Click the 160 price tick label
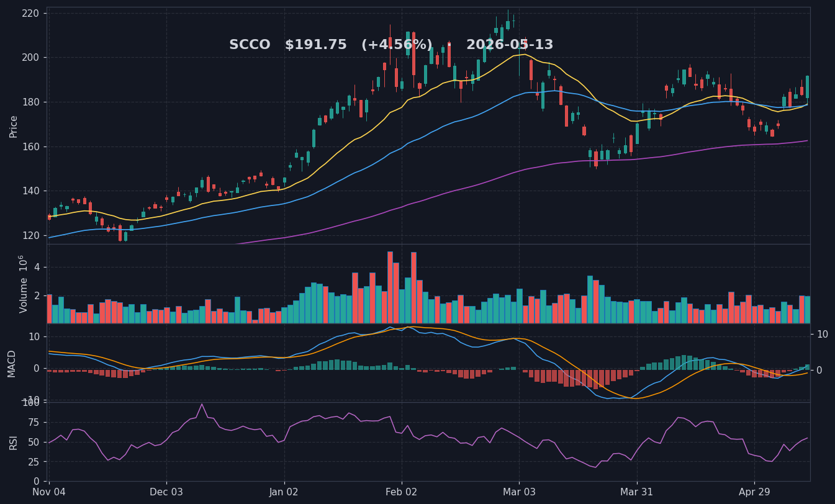Viewport: 835px width, 504px height. [x=30, y=147]
